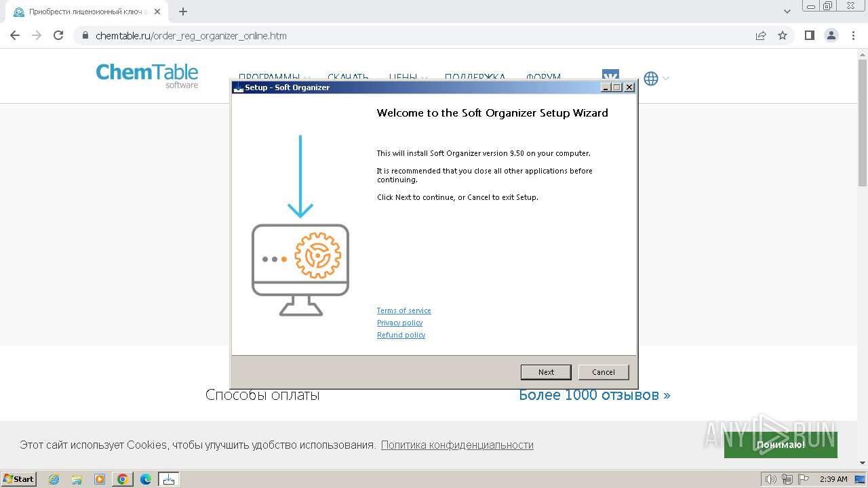Click the ChemTable software logo

(x=147, y=75)
